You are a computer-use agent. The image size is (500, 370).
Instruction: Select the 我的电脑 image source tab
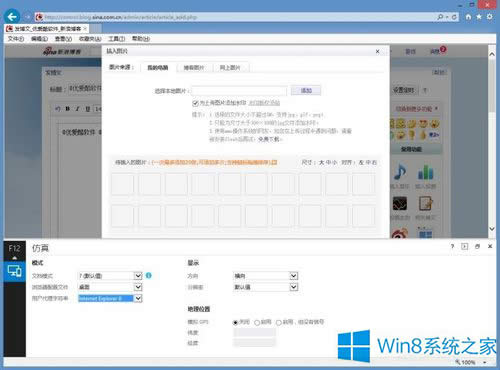[158, 68]
